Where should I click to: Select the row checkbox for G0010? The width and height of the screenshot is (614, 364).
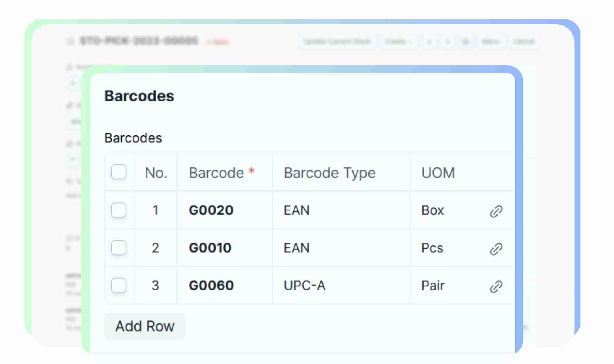point(119,248)
